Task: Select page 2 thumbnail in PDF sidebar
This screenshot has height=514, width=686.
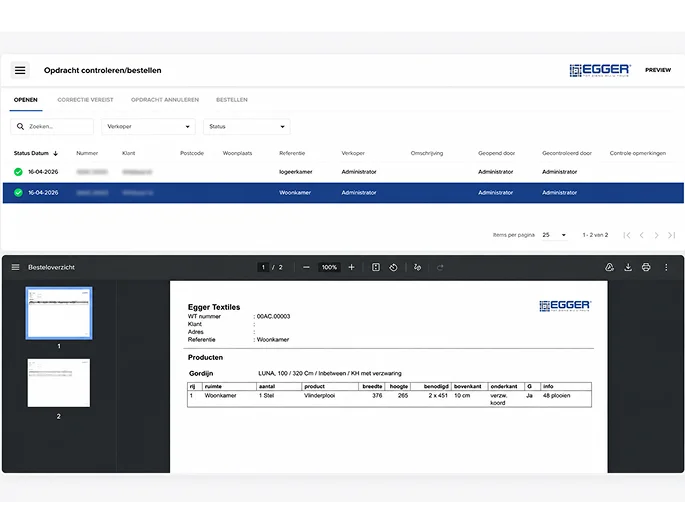Action: click(x=59, y=383)
